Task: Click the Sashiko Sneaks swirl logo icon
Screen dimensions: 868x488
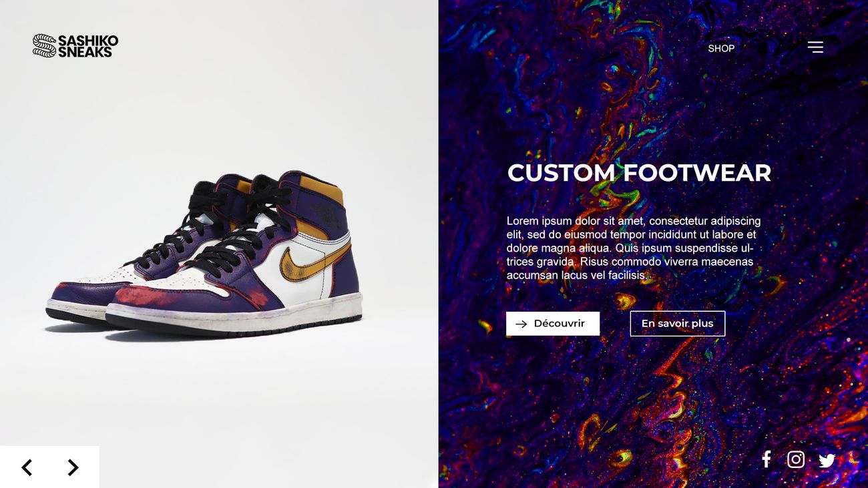Action: click(44, 45)
